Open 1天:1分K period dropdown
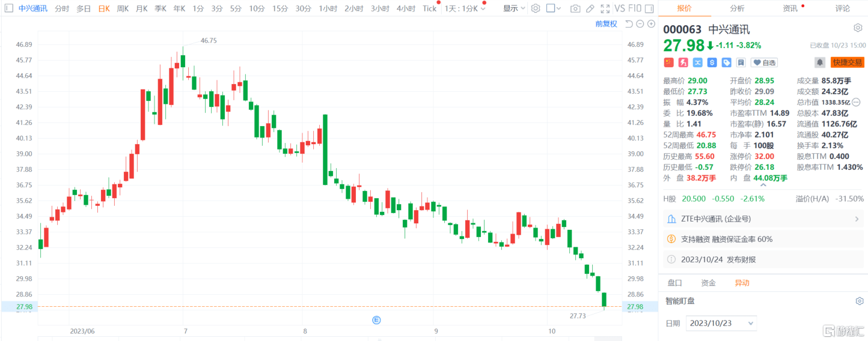This screenshot has width=868, height=341. [x=465, y=9]
